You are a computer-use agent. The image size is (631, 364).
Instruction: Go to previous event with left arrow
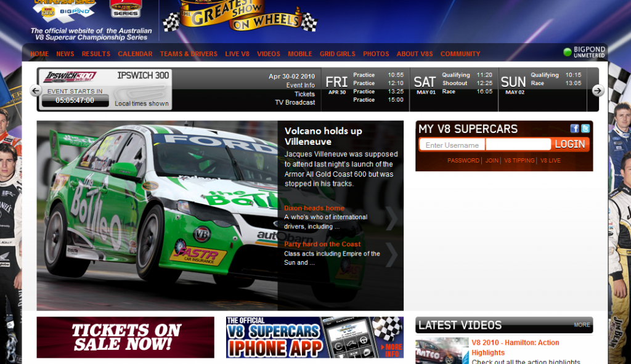(x=35, y=91)
